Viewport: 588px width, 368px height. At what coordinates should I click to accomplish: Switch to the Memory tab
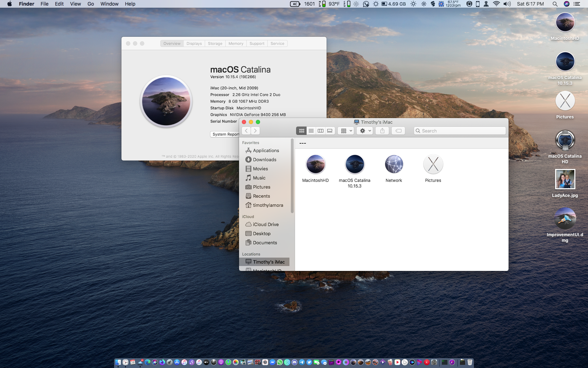(x=236, y=43)
